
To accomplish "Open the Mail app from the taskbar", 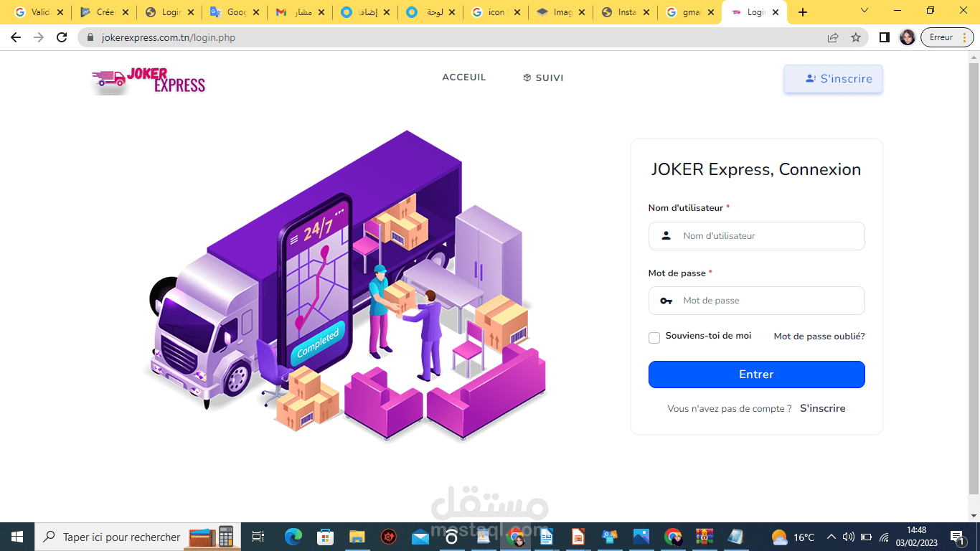I will 420,537.
